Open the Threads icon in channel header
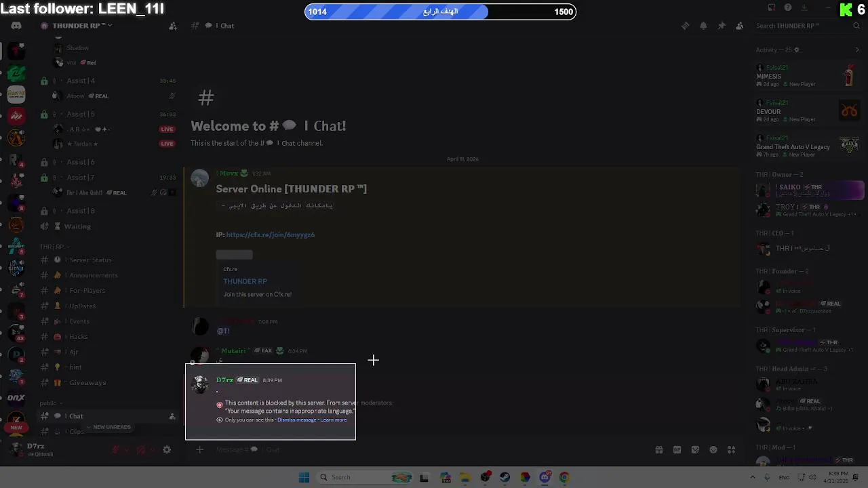868x488 pixels. click(x=685, y=26)
